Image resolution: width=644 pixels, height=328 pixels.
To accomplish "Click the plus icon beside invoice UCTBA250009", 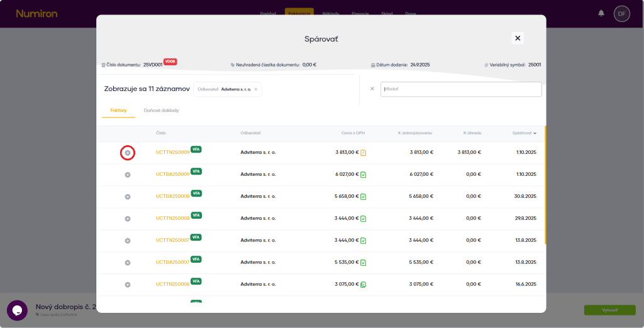I will [x=128, y=175].
